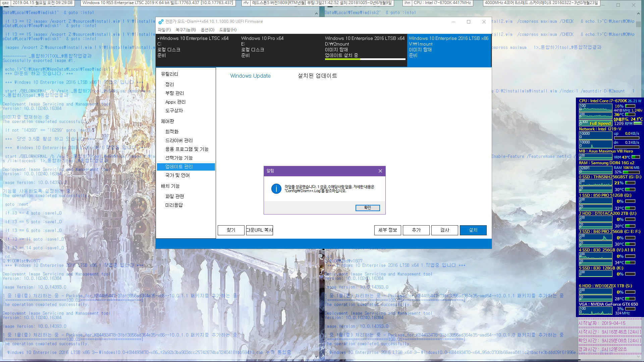This screenshot has width=644, height=362.
Task: Click the 제어판 section header
Action: click(x=167, y=121)
